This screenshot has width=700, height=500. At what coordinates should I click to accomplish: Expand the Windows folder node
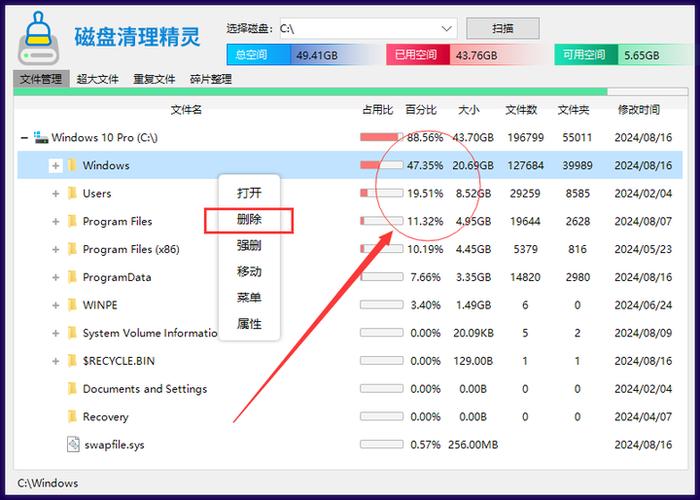(55, 166)
